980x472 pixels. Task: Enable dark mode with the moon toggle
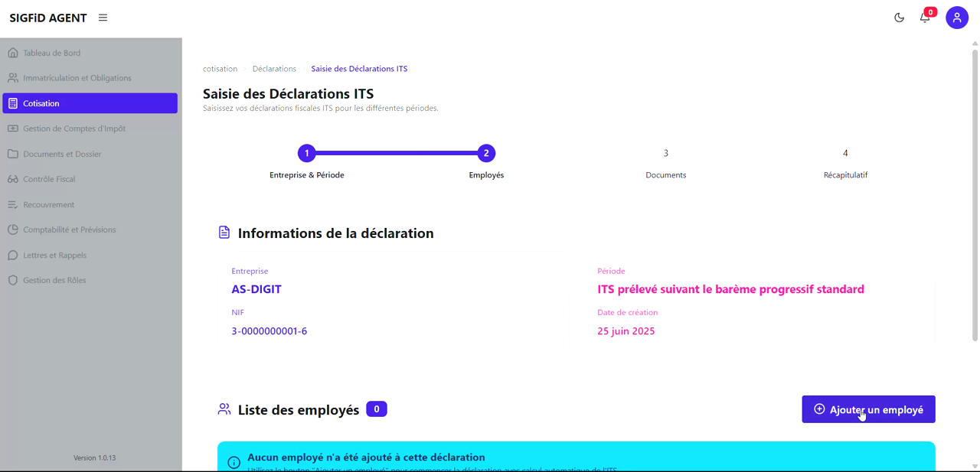pos(899,17)
